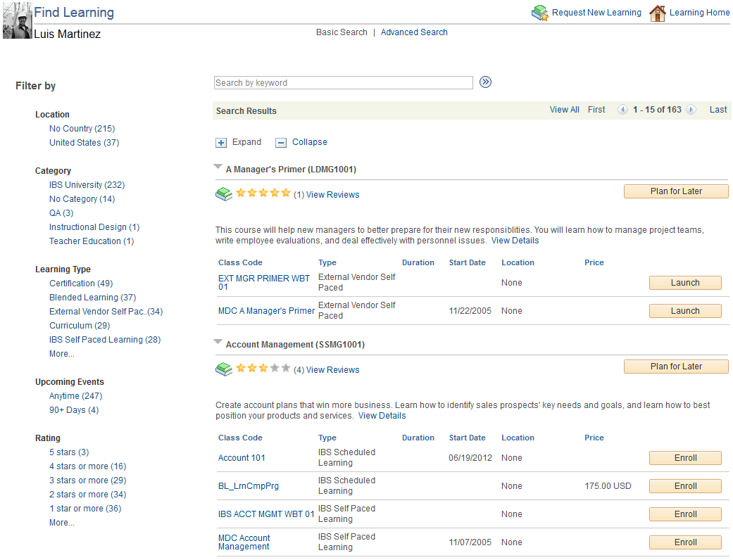Select the Expand plus icon

pyautogui.click(x=221, y=142)
